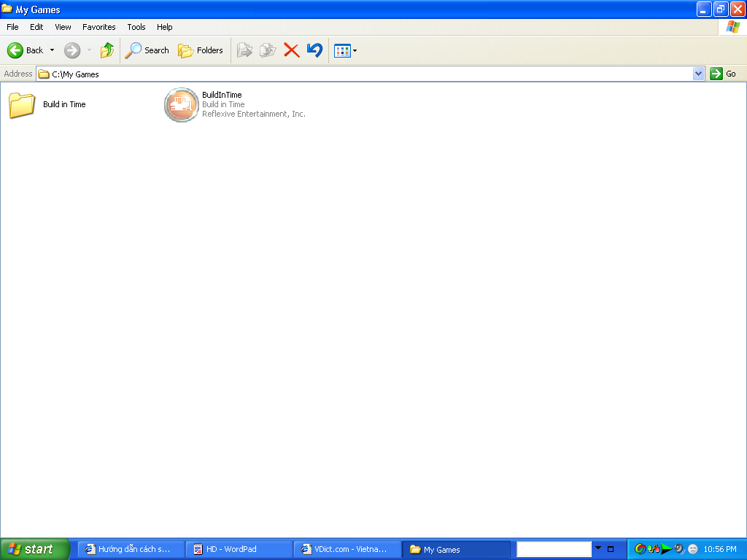
Task: Click the taskbar deskband text field
Action: point(554,549)
